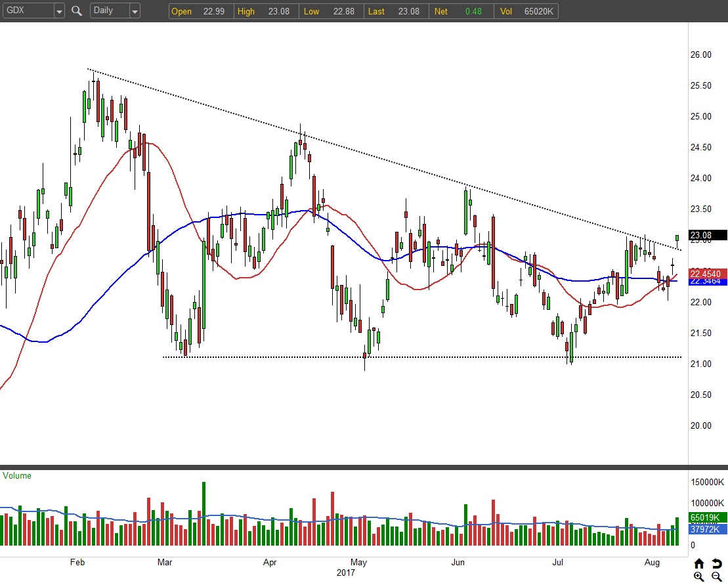The width and height of the screenshot is (728, 583).
Task: Click the green volume tag 65019K
Action: coord(708,517)
